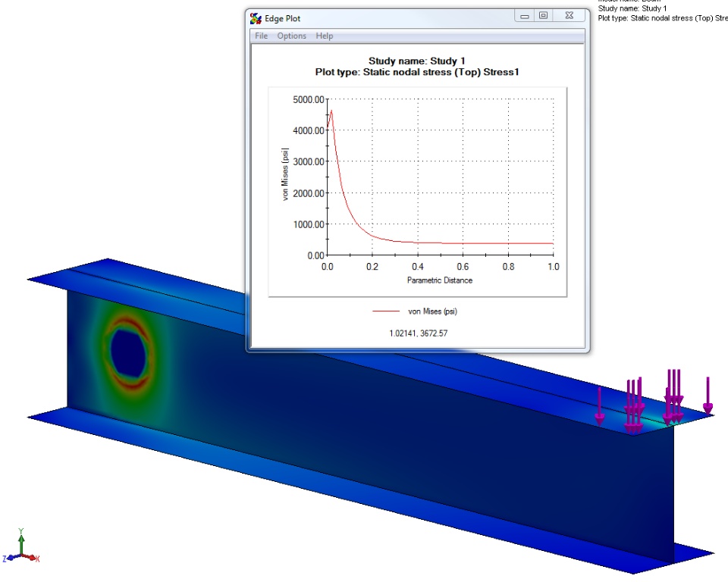728x582 pixels.
Task: Click the bold 'Study name: Study 1' chart title
Action: pyautogui.click(x=417, y=61)
